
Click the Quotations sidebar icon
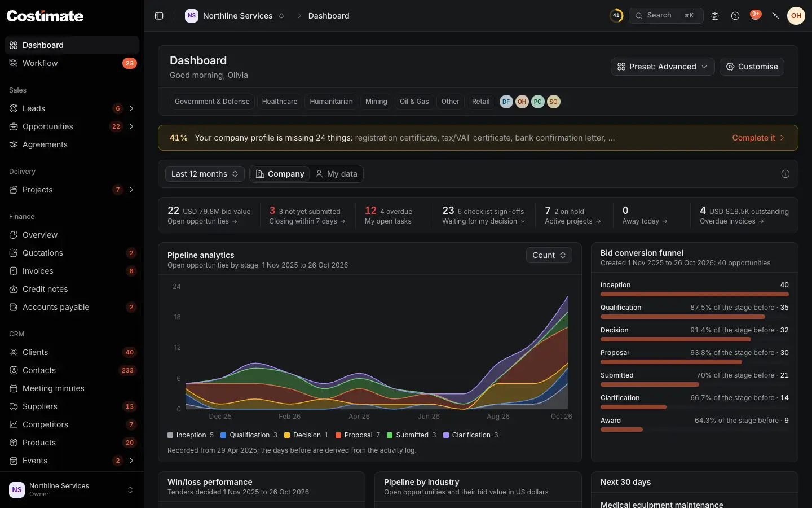click(14, 253)
